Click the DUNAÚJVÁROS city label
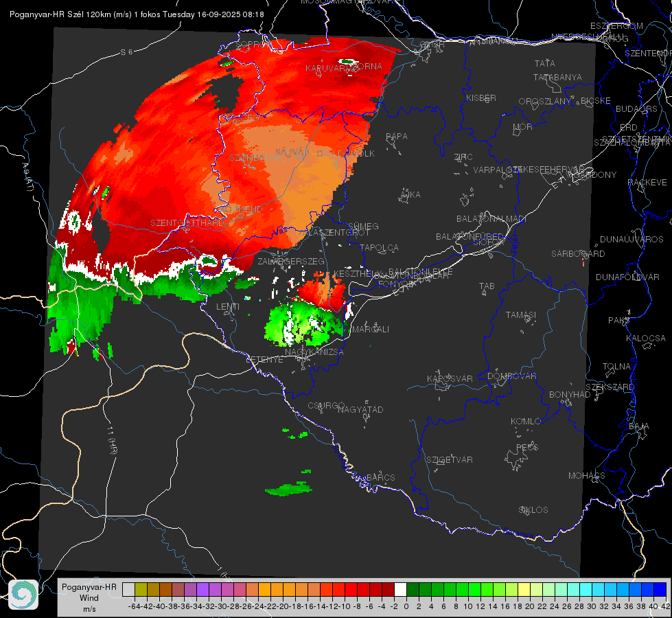Image resolution: width=672 pixels, height=618 pixels. pyautogui.click(x=632, y=240)
